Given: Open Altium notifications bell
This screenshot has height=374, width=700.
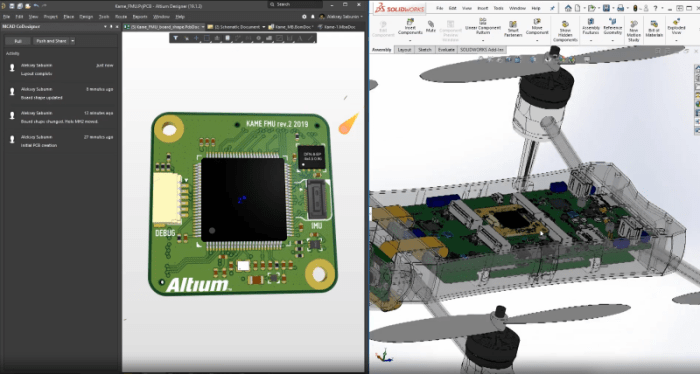Looking at the screenshot, I should 312,17.
